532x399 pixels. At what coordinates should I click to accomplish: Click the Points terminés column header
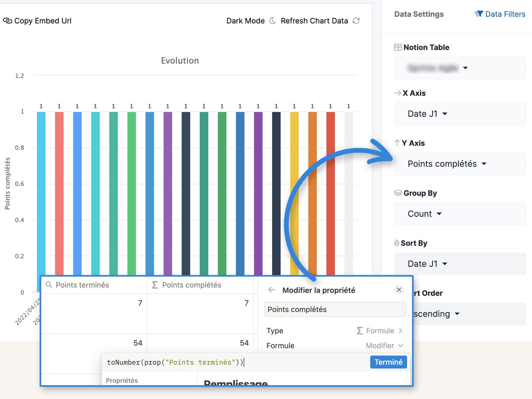click(94, 285)
